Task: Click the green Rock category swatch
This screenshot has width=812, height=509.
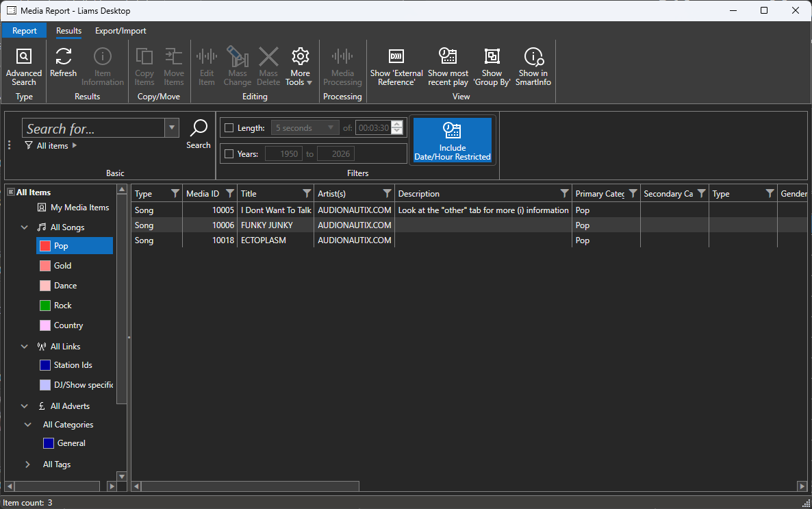Action: (45, 306)
